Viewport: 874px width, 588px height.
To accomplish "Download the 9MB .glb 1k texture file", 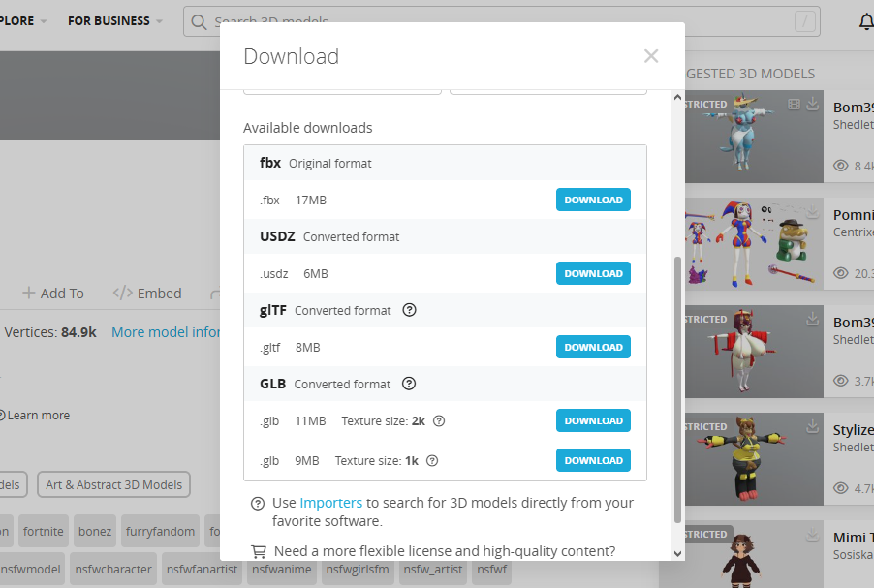I will pyautogui.click(x=593, y=460).
